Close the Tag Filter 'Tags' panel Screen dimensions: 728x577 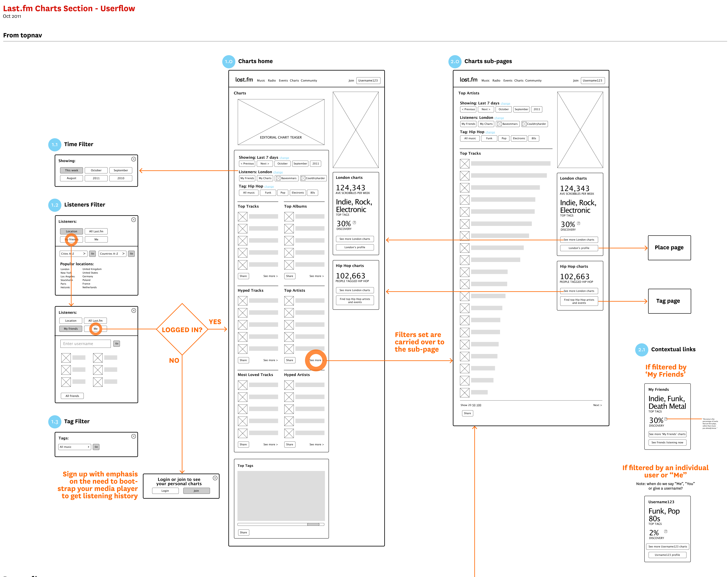tap(133, 436)
